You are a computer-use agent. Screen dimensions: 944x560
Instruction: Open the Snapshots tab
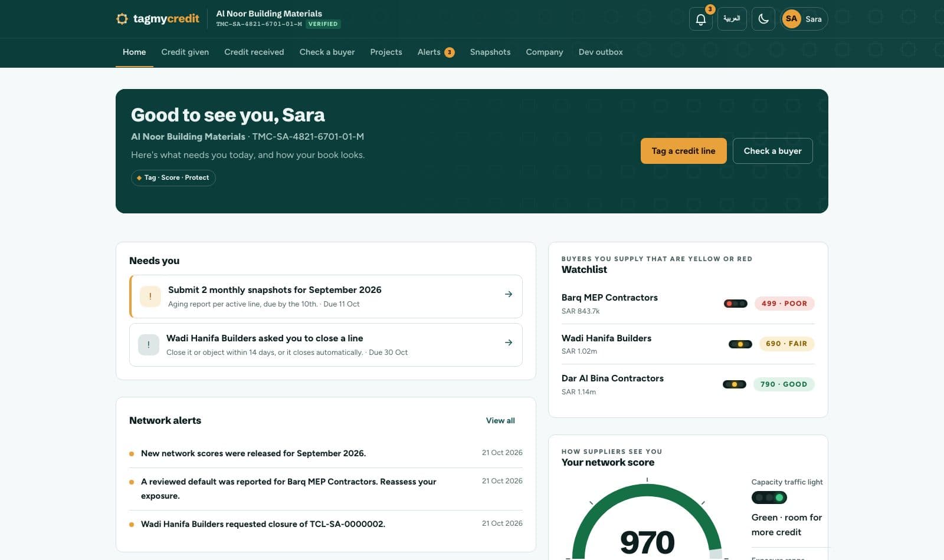tap(490, 52)
